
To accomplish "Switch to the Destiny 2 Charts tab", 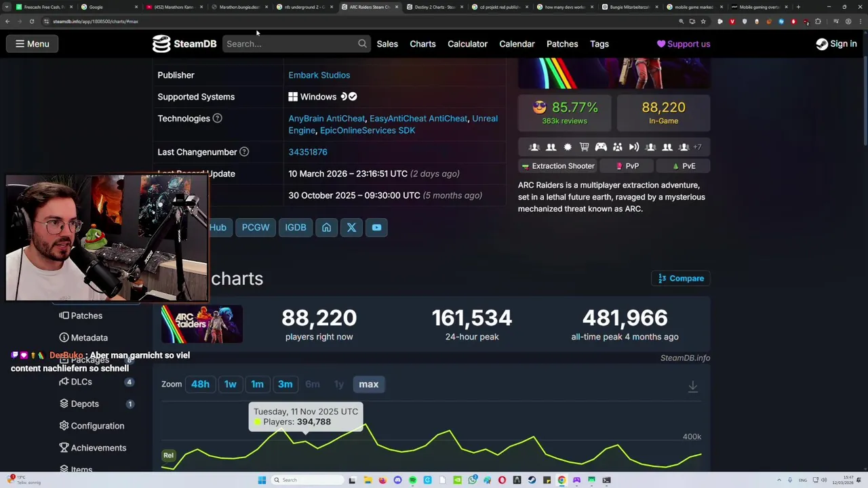I will pos(434,7).
